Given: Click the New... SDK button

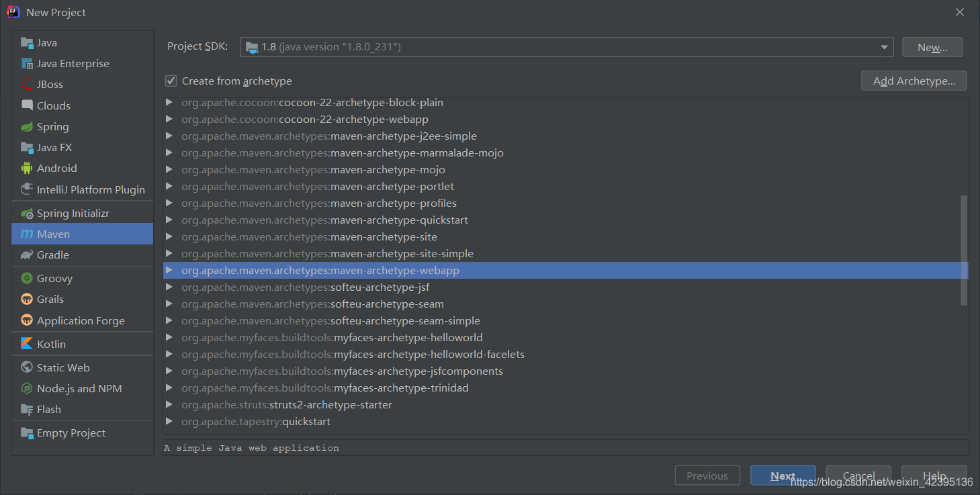Looking at the screenshot, I should (x=932, y=47).
